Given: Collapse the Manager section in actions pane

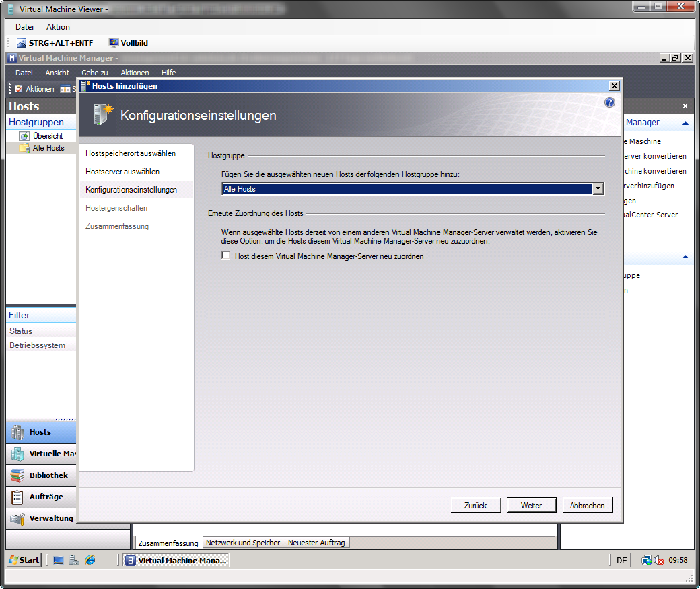Looking at the screenshot, I should (x=685, y=123).
